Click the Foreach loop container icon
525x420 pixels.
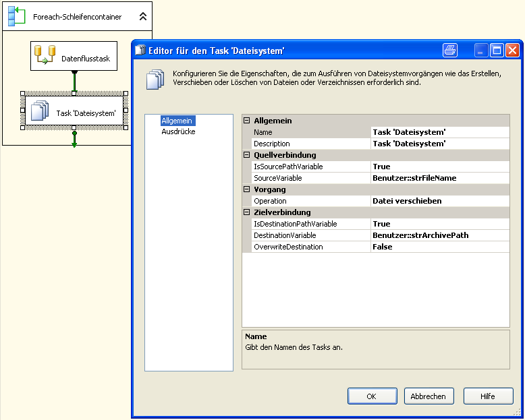coord(16,16)
